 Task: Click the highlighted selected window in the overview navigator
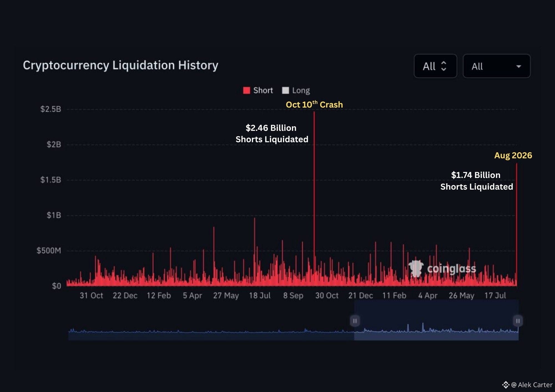436,320
